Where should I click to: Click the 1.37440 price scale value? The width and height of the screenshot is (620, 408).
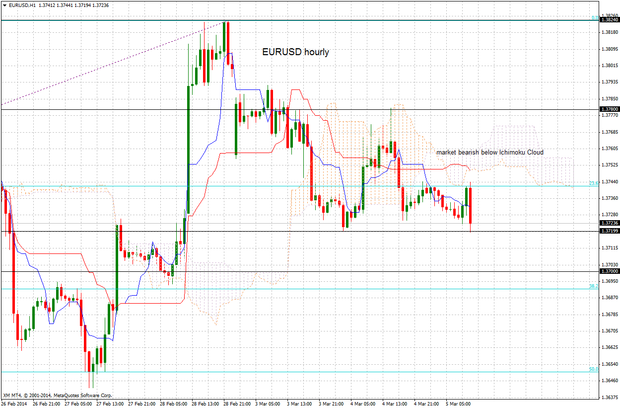coord(609,181)
